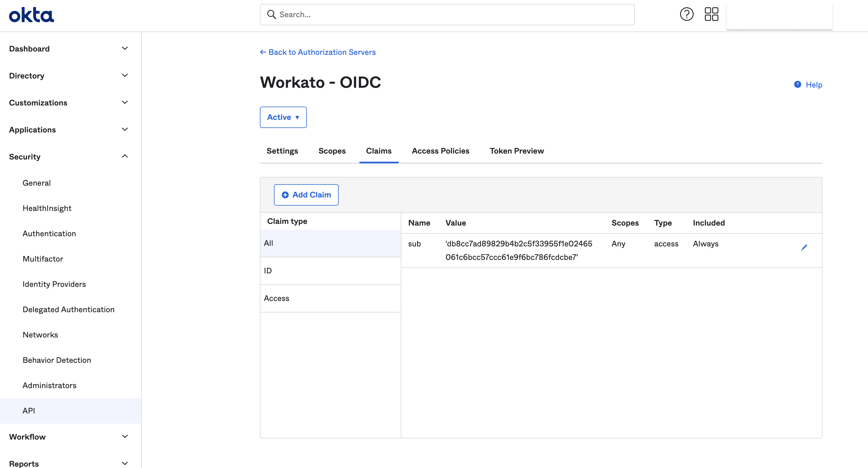Open HealthInsight in sidebar
Image resolution: width=868 pixels, height=468 pixels.
pos(47,208)
